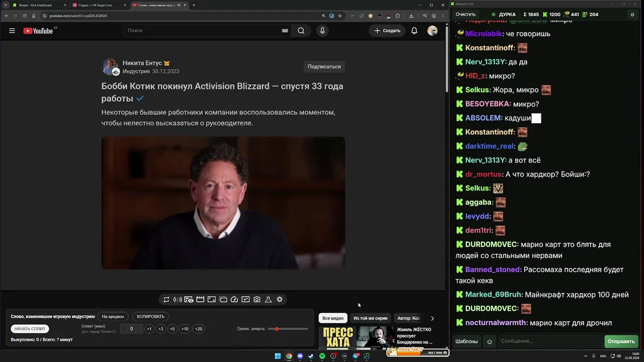Open the gear settings in video toolbar

pos(280,300)
